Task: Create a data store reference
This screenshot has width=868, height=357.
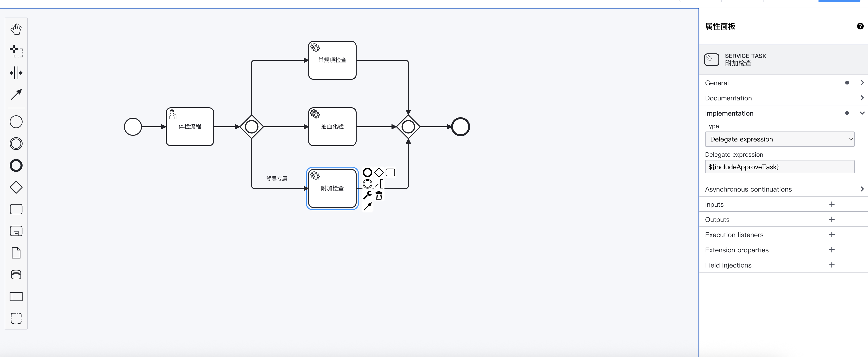Action: click(x=16, y=274)
